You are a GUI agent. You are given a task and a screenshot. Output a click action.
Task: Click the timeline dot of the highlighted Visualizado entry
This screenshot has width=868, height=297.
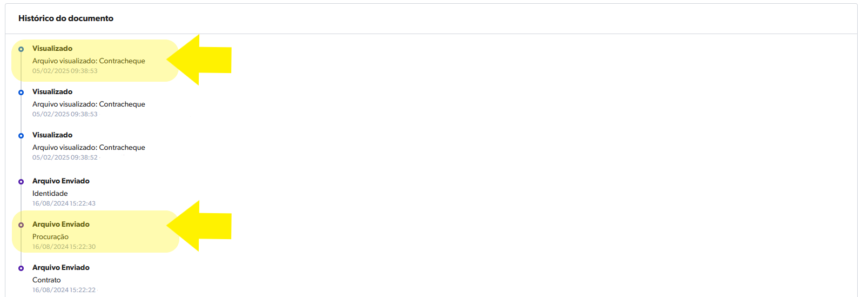(x=21, y=49)
